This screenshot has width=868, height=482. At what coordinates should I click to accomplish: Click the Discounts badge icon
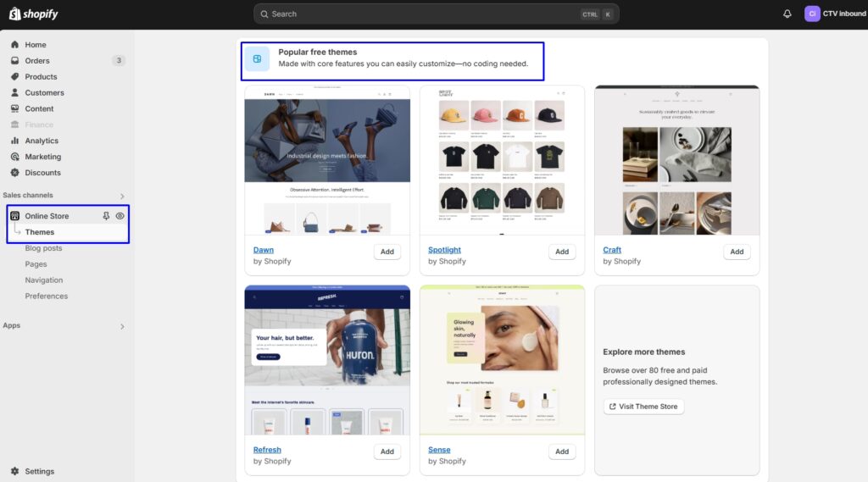(x=15, y=173)
